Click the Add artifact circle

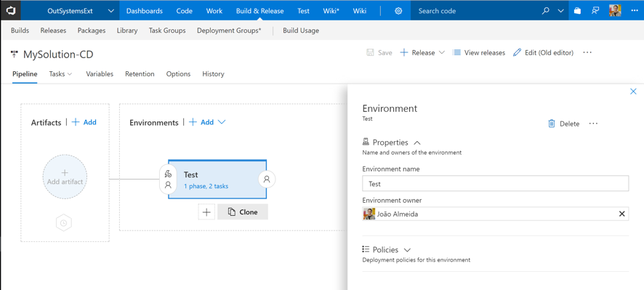point(65,177)
